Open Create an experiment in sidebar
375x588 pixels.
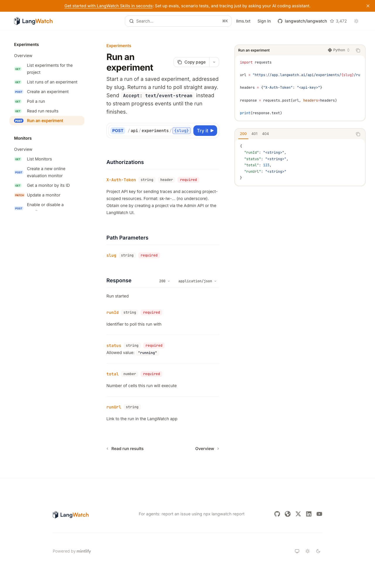click(x=47, y=92)
